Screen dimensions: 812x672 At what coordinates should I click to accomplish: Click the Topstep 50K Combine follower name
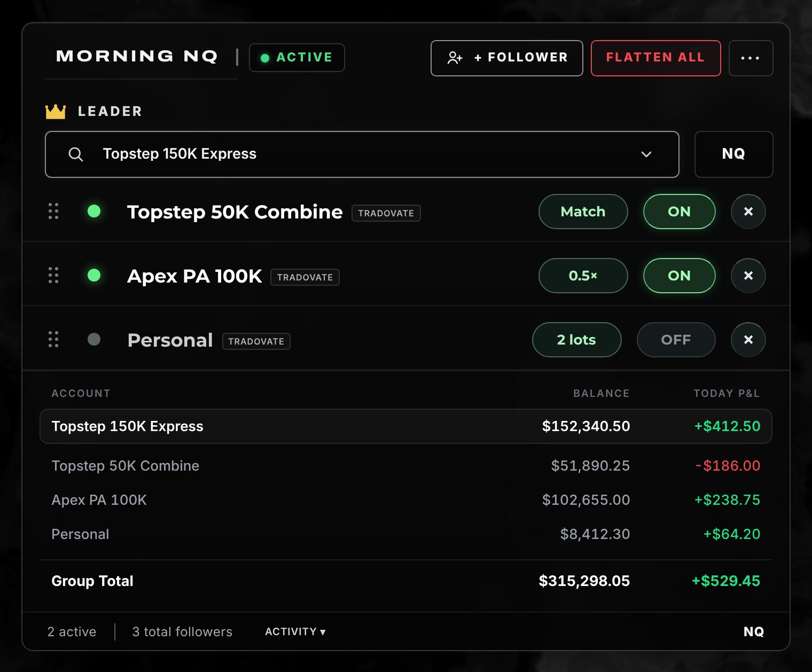(x=235, y=212)
